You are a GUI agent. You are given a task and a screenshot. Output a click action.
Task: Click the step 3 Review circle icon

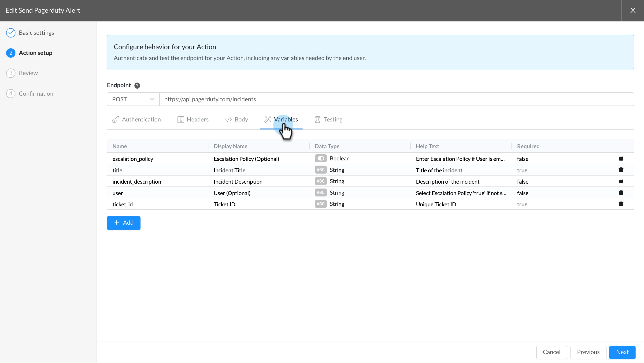11,73
